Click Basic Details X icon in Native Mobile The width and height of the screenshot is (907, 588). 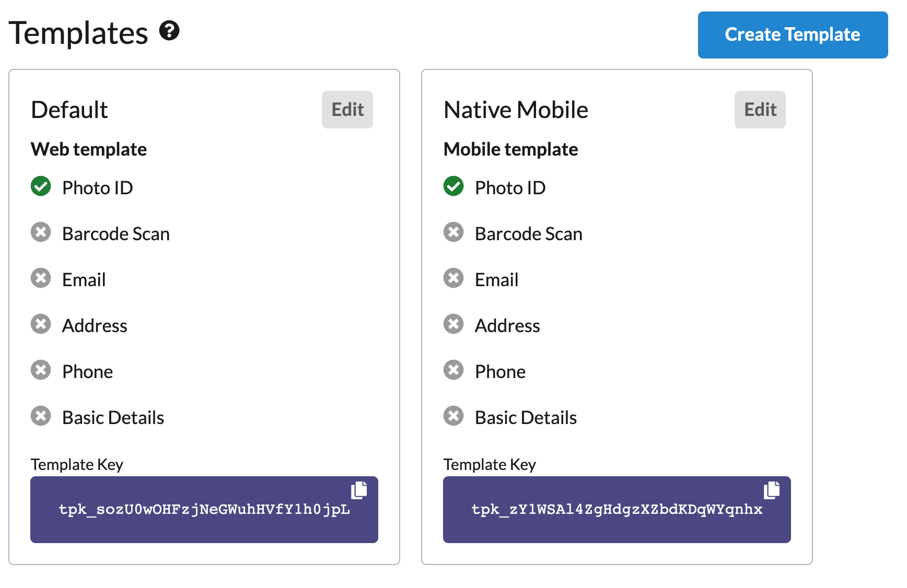coord(453,416)
